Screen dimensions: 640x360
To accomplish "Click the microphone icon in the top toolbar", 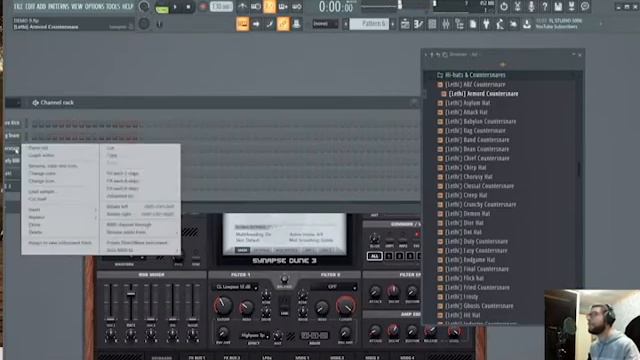I will (x=531, y=7).
